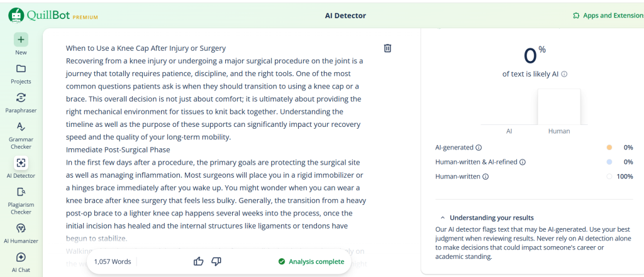Click the Human bar in chart
The width and height of the screenshot is (644, 277).
[x=558, y=107]
